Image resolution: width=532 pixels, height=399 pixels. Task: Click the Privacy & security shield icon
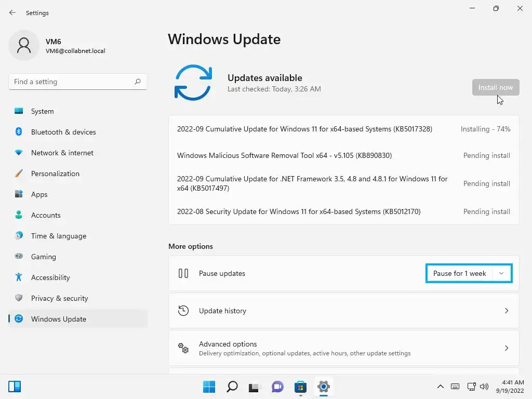tap(19, 298)
